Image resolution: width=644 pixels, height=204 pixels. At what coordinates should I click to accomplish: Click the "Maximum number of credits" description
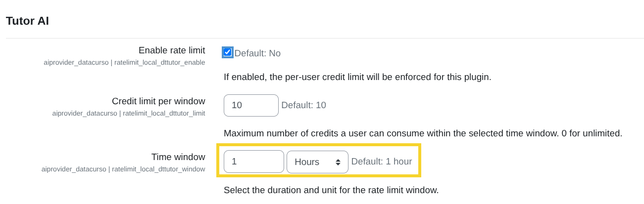pyautogui.click(x=423, y=133)
